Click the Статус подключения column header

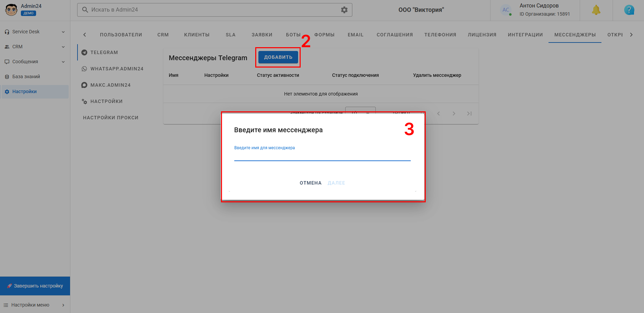[x=356, y=75]
